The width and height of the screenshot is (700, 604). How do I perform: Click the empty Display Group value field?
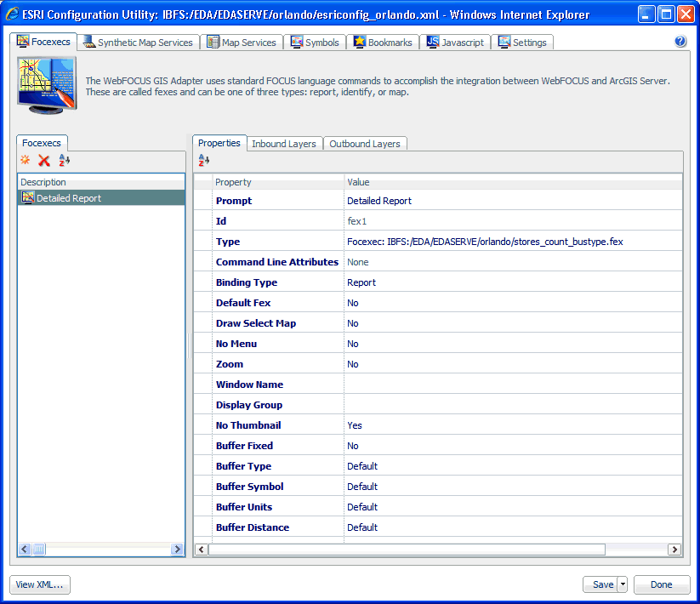514,405
